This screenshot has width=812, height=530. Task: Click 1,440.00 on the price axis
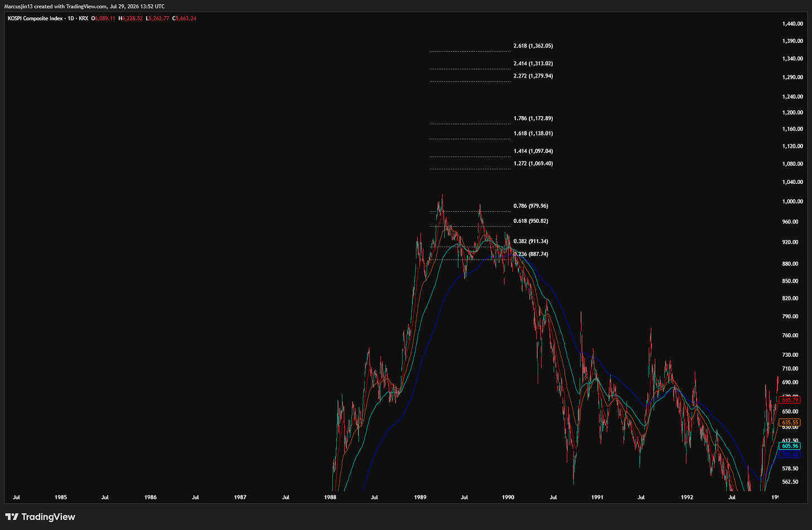tap(792, 24)
